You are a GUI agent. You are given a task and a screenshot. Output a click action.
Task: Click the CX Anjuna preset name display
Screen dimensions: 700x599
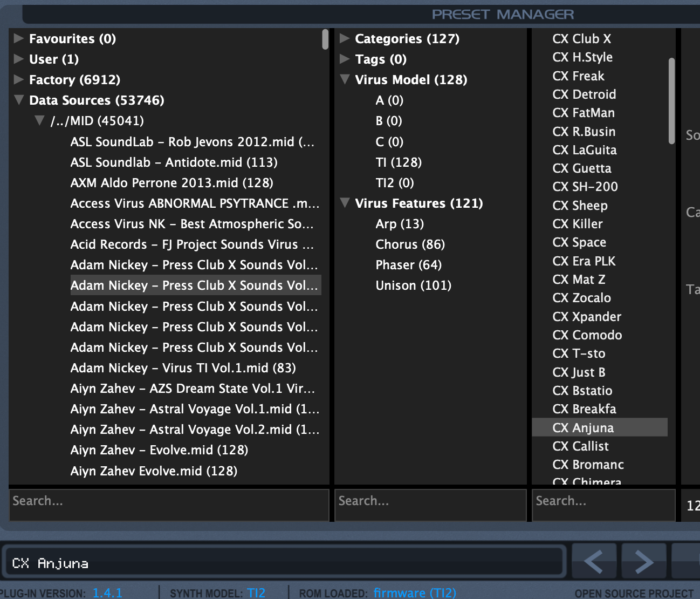(285, 561)
